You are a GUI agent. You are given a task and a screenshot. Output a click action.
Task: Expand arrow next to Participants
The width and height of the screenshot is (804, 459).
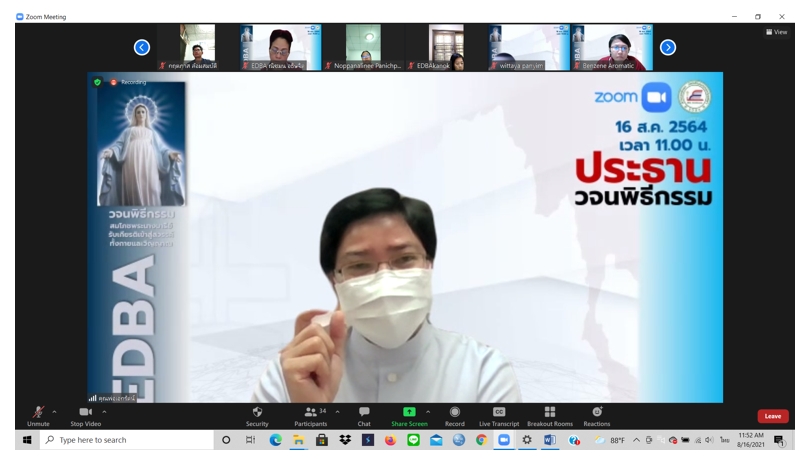coord(337,412)
